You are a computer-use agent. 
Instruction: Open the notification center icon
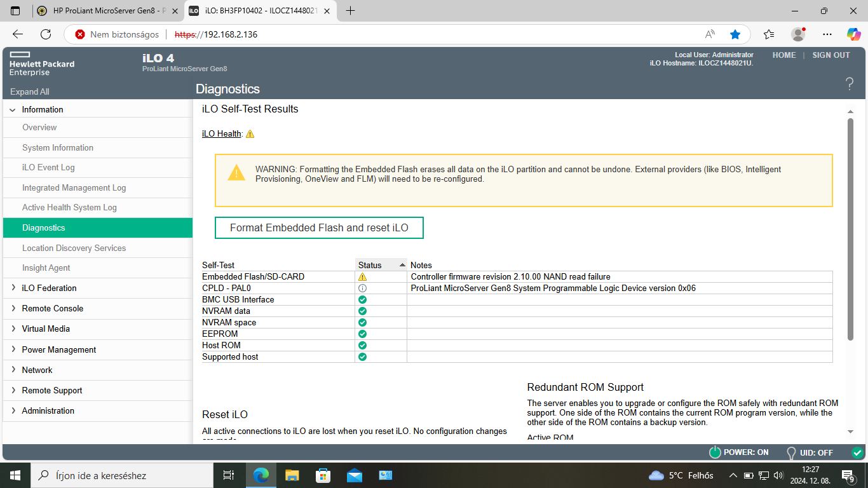848,475
